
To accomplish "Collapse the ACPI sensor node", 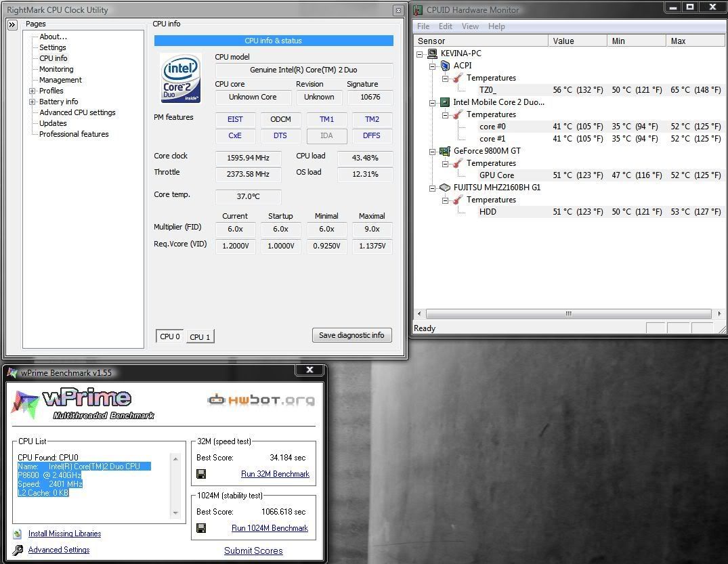I will pyautogui.click(x=432, y=66).
